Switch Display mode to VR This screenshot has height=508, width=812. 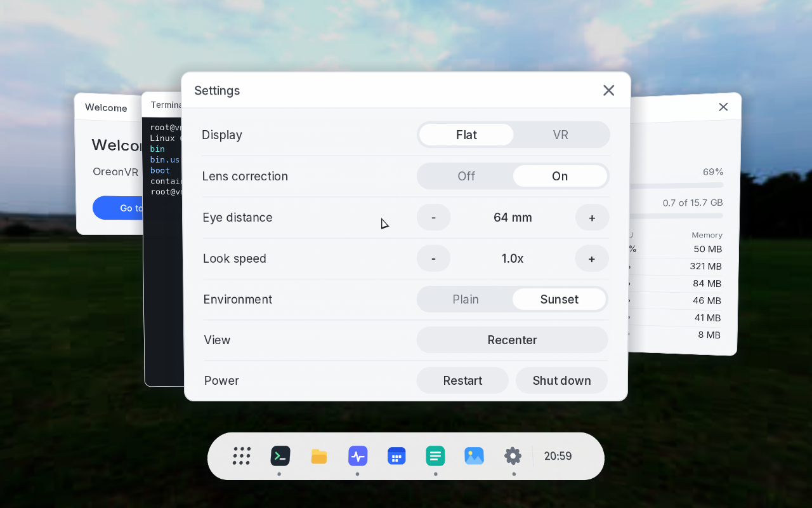point(560,135)
